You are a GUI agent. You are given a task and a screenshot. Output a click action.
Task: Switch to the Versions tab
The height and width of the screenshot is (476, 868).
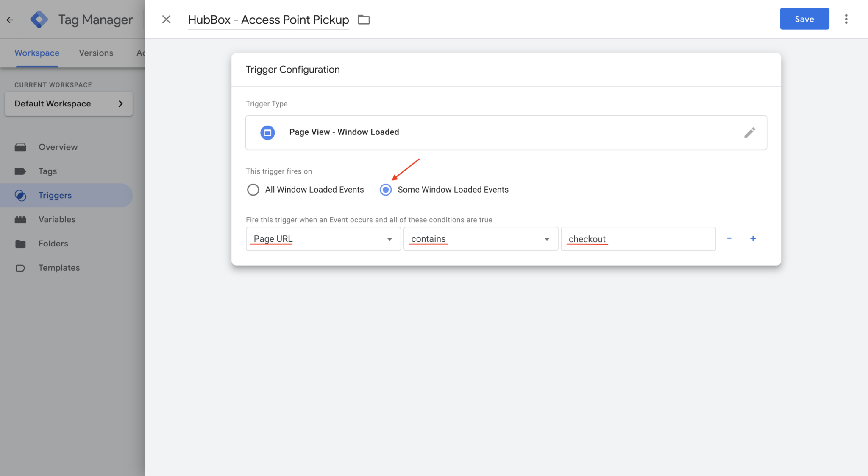(x=96, y=53)
